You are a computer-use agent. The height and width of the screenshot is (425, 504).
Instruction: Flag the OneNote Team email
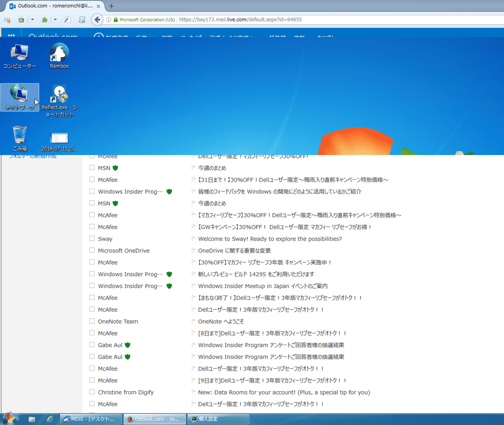tap(194, 321)
